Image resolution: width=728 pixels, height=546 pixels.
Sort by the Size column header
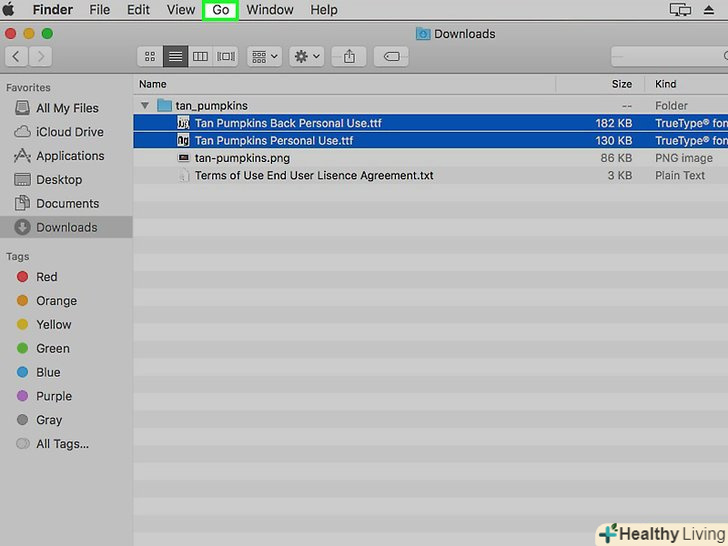coord(600,84)
